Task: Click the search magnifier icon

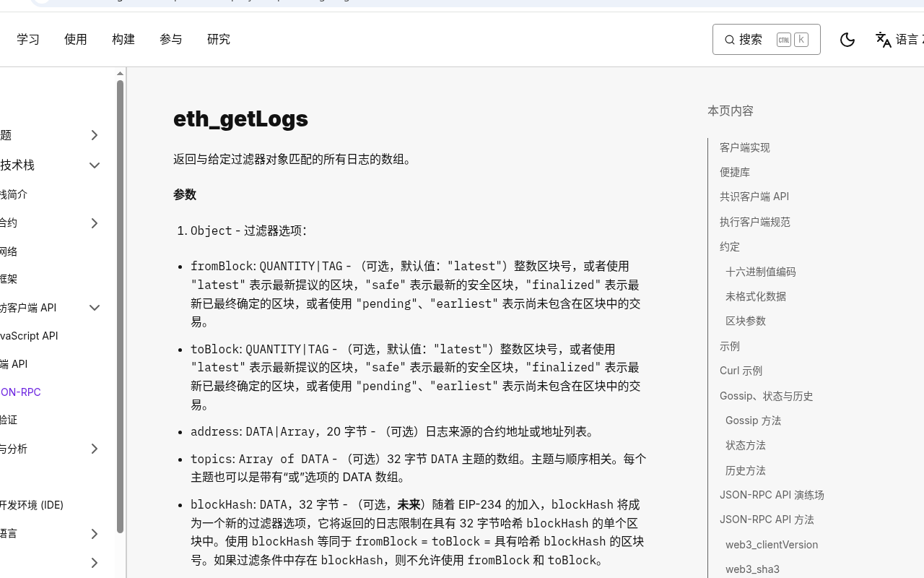Action: 730,40
